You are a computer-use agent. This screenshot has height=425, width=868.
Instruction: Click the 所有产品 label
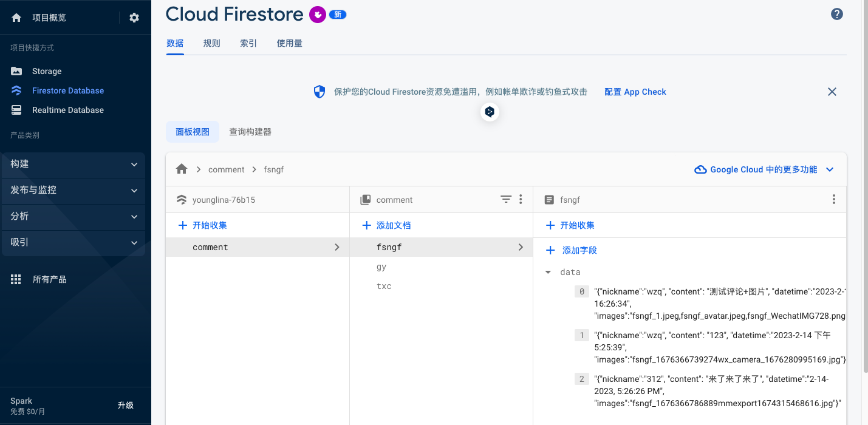[50, 279]
